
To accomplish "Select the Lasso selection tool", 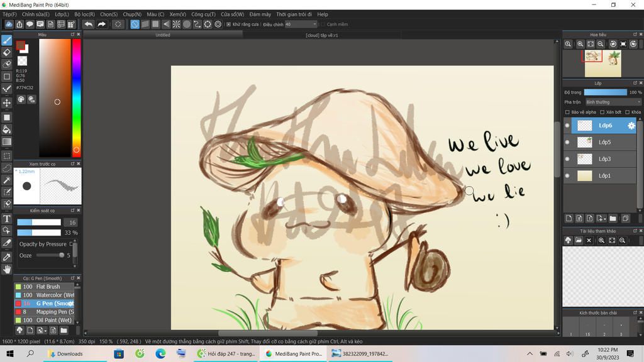I will point(7,168).
